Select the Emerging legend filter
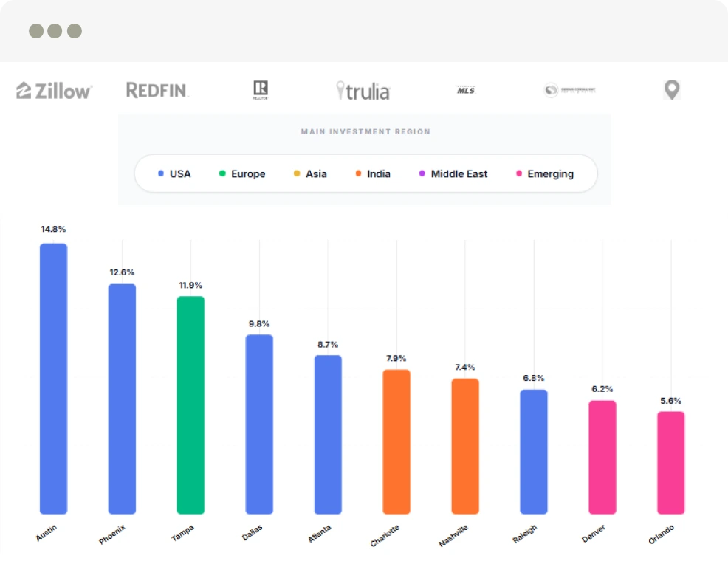Viewport: 728px width, 564px height. (x=544, y=174)
